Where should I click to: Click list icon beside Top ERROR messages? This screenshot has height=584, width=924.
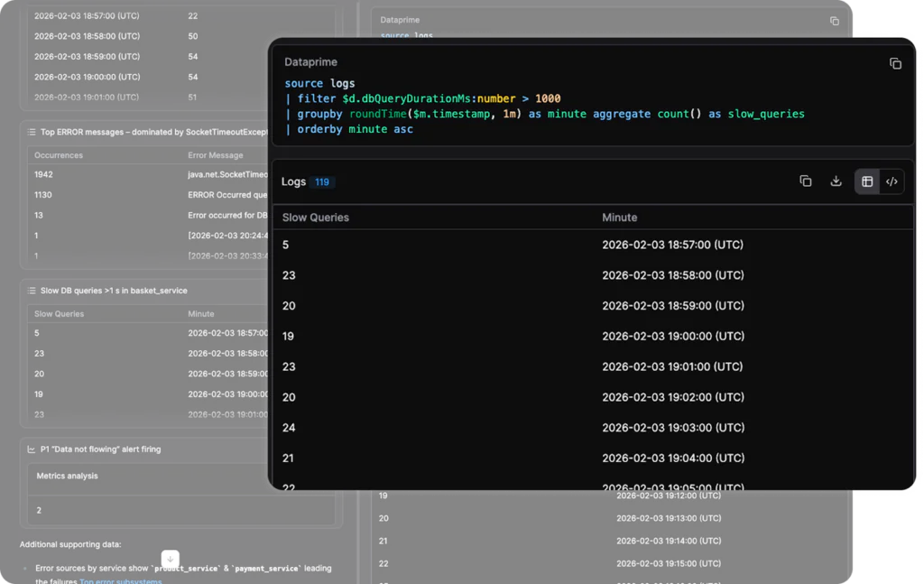click(x=32, y=133)
